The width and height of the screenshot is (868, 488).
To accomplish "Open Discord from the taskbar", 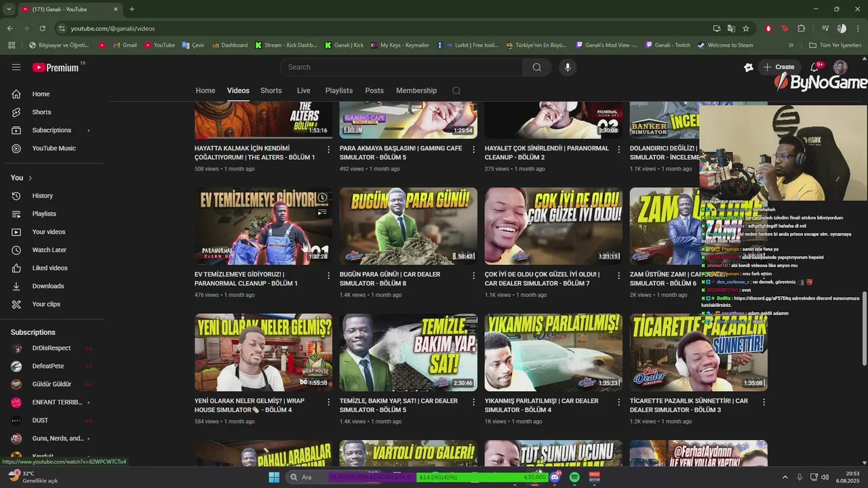I will pos(555,477).
